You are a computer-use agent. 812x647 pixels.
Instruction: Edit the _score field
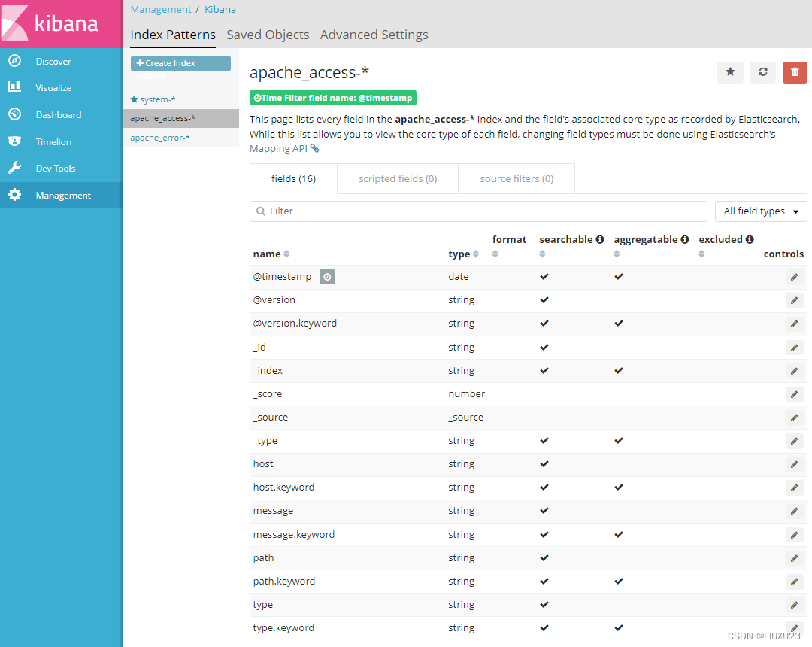tap(795, 394)
